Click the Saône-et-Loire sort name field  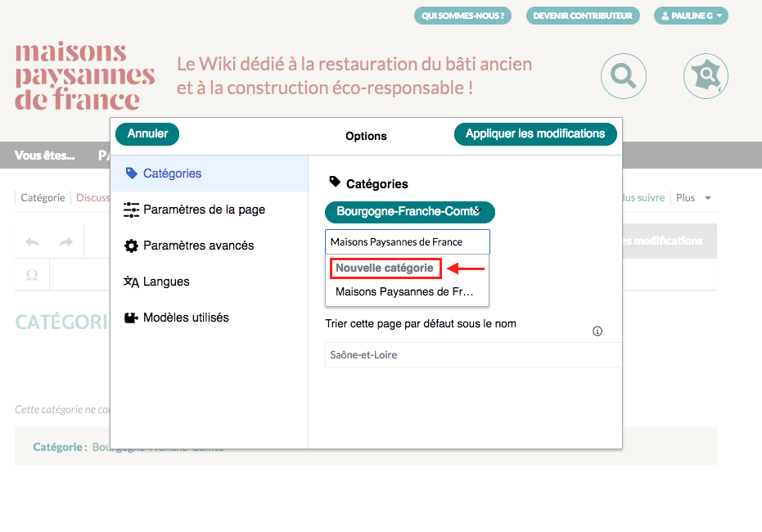coord(471,355)
